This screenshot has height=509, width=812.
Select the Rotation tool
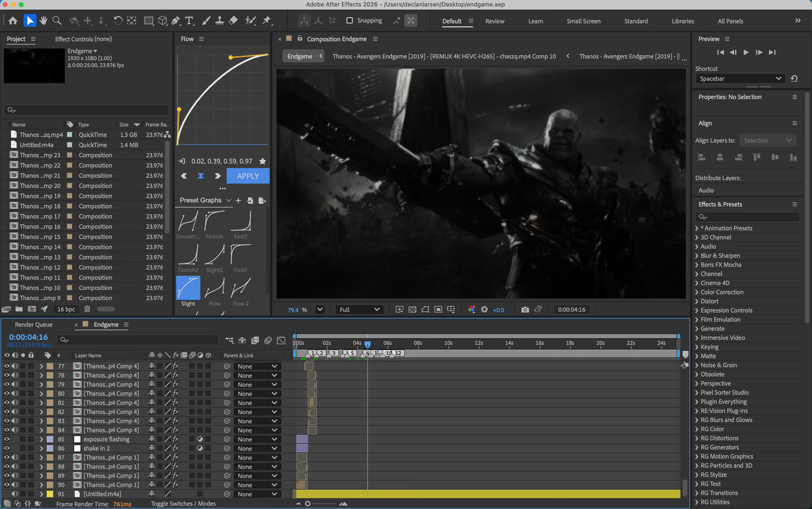(x=117, y=20)
